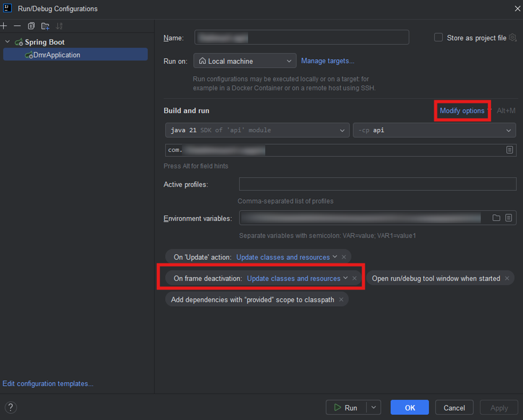
Task: Close the Run/Debug Configurations dialog
Action: point(517,8)
